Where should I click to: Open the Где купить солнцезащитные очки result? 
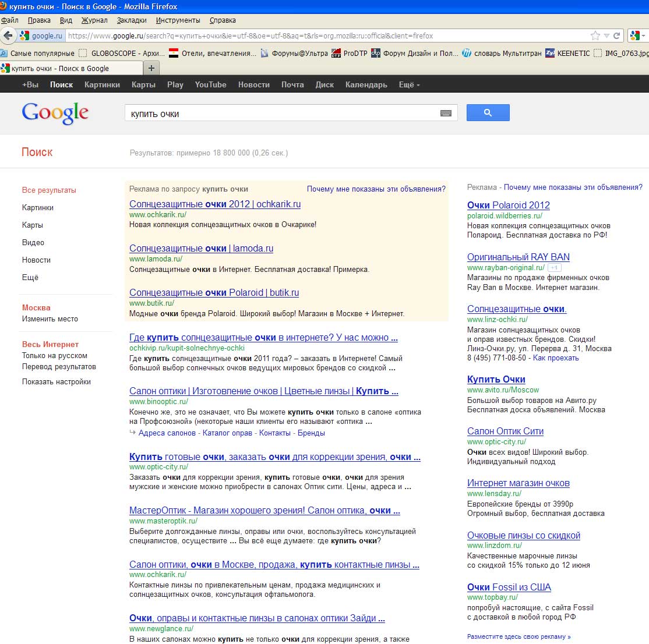[263, 338]
